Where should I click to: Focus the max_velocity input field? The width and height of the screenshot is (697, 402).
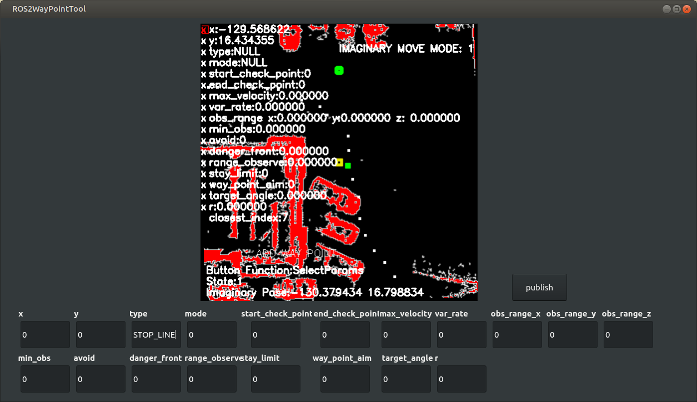click(x=406, y=334)
